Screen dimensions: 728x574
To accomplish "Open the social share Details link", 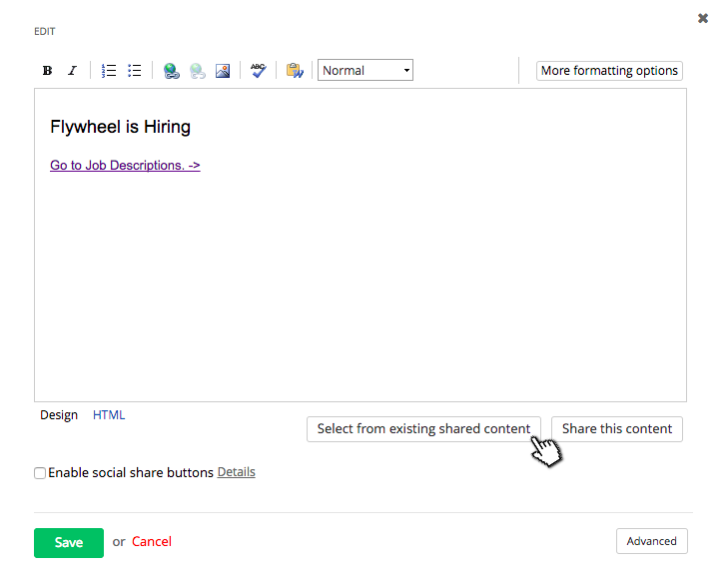I will 237,472.
